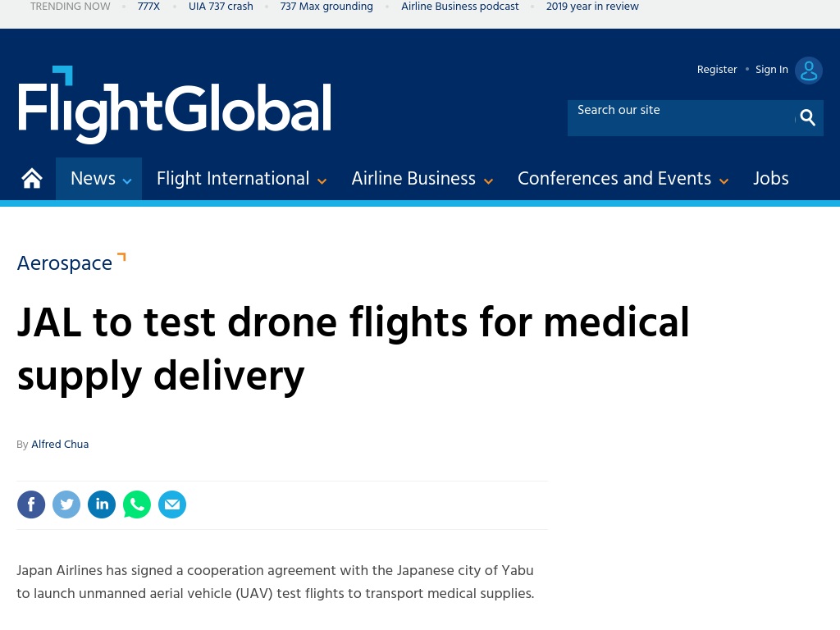Open the Aerospace category link
The height and width of the screenshot is (630, 840).
[x=65, y=263]
